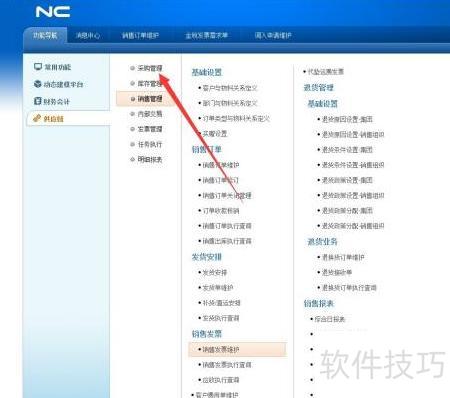Switch to the 功能导航 tab

click(x=45, y=35)
